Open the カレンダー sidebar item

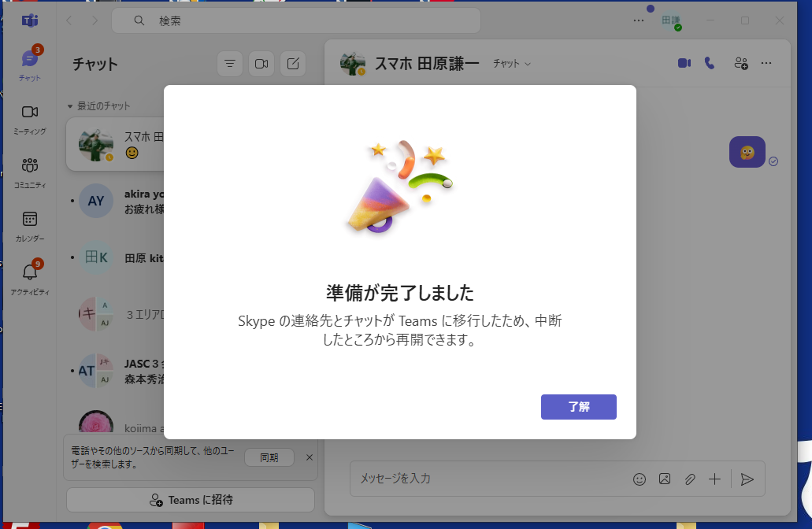pyautogui.click(x=29, y=227)
